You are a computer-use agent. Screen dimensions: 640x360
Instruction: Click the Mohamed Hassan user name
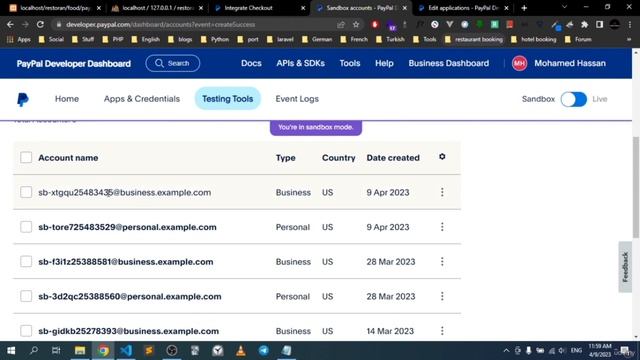570,63
